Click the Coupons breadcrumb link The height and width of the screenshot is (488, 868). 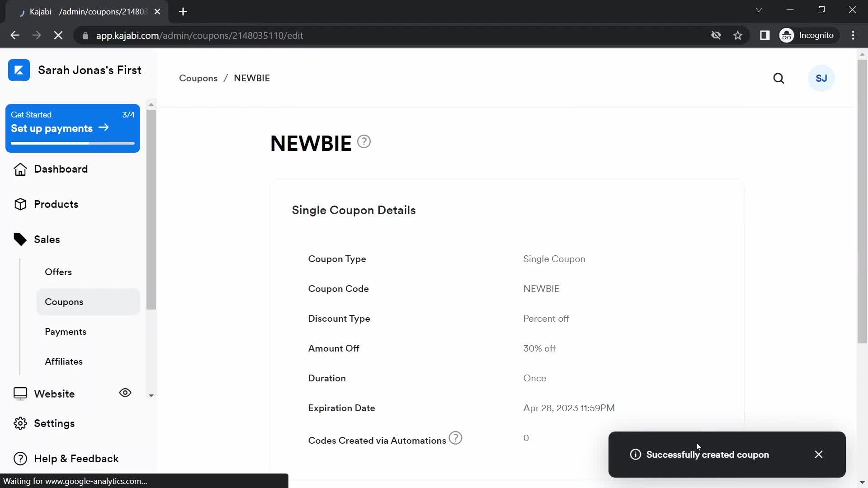(x=198, y=78)
